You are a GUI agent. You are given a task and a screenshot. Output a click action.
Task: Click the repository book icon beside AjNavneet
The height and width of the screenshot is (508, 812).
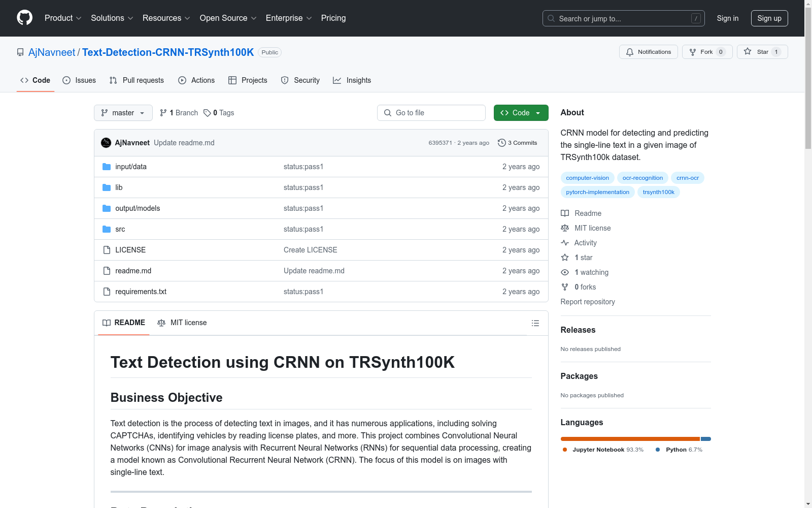click(x=20, y=52)
